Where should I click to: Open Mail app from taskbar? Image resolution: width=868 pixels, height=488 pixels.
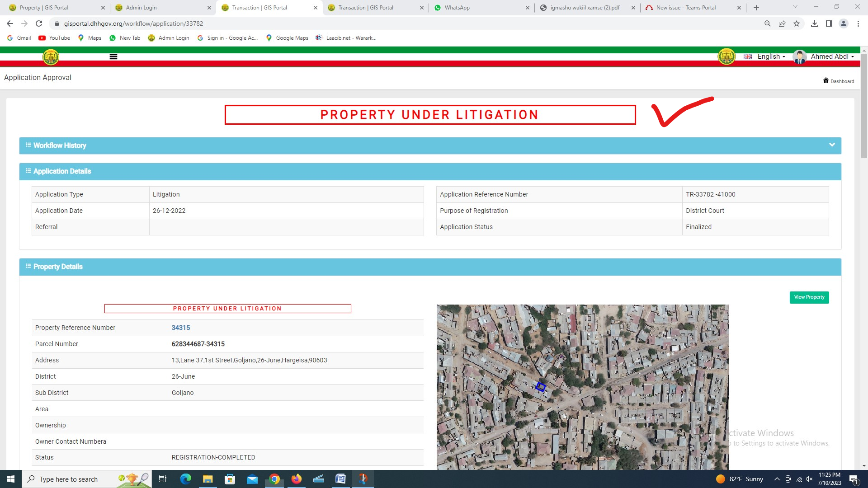(252, 479)
